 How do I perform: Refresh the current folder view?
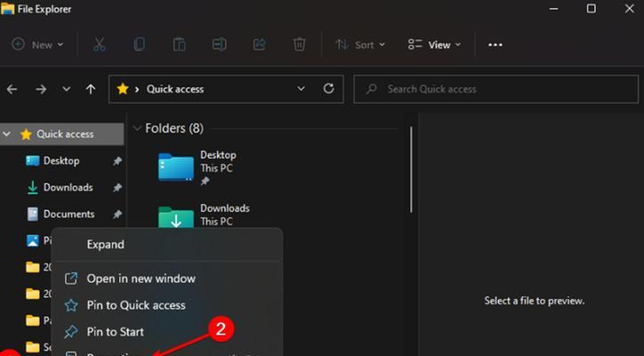pyautogui.click(x=328, y=88)
